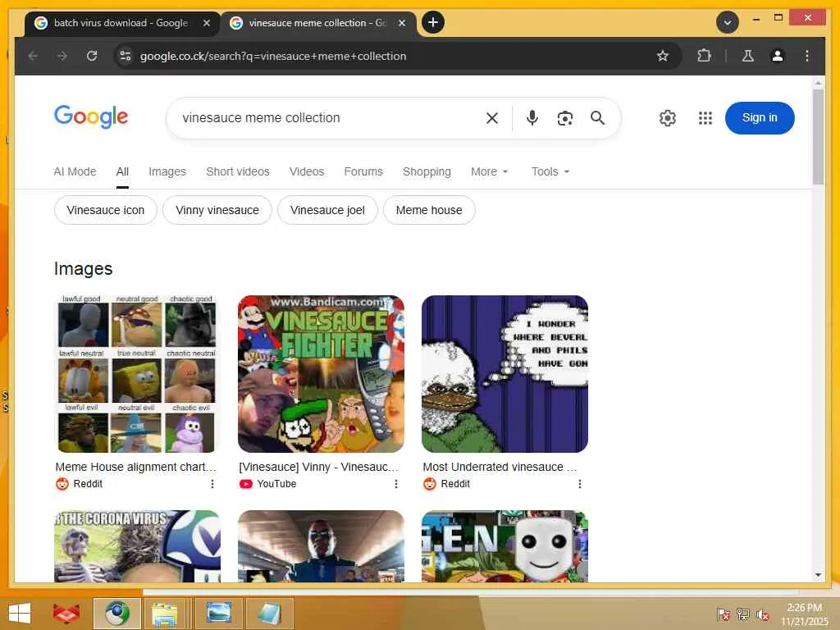Open the Google apps grid
840x630 pixels.
click(705, 118)
